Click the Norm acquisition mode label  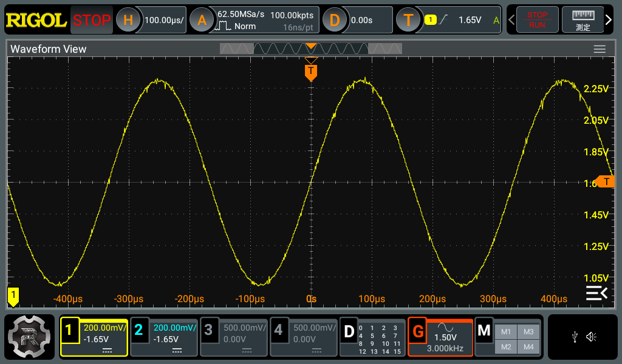point(245,26)
